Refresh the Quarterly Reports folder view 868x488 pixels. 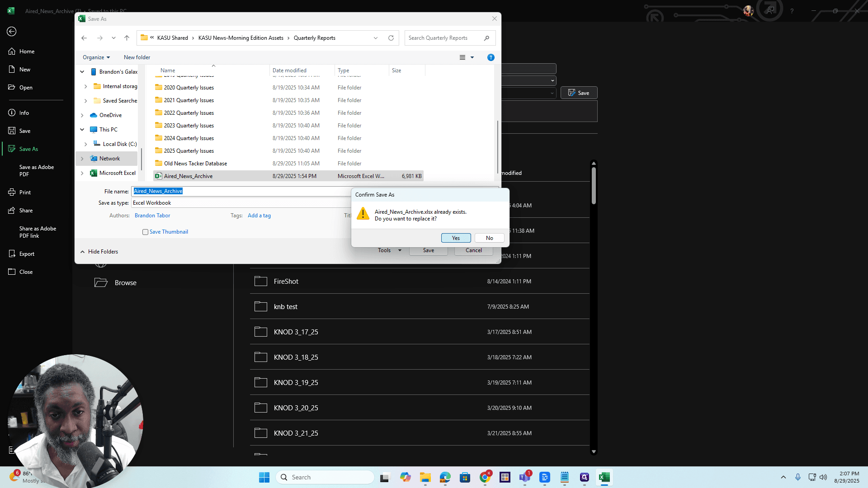(x=391, y=38)
